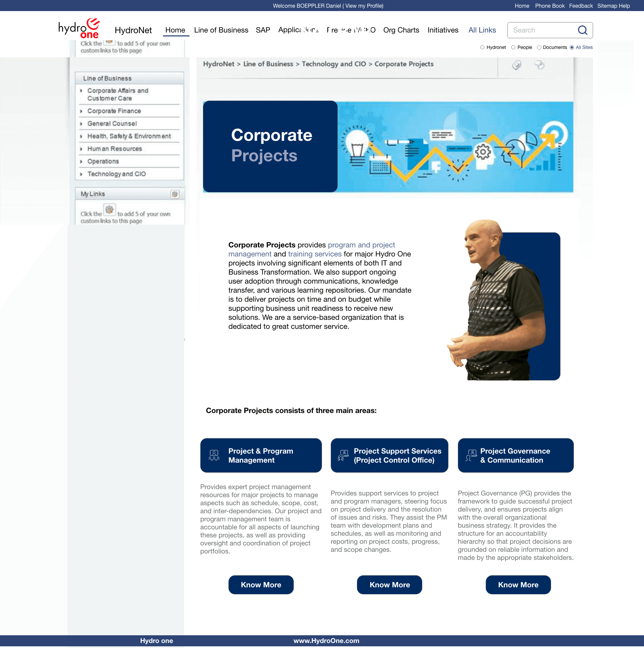The height and width of the screenshot is (648, 644).
Task: Open the All Links menu item
Action: pyautogui.click(x=482, y=30)
